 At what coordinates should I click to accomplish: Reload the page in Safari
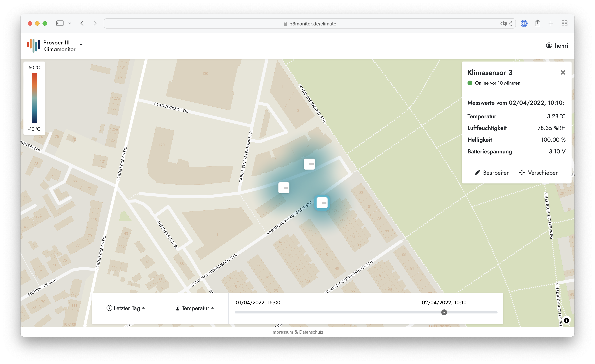511,23
